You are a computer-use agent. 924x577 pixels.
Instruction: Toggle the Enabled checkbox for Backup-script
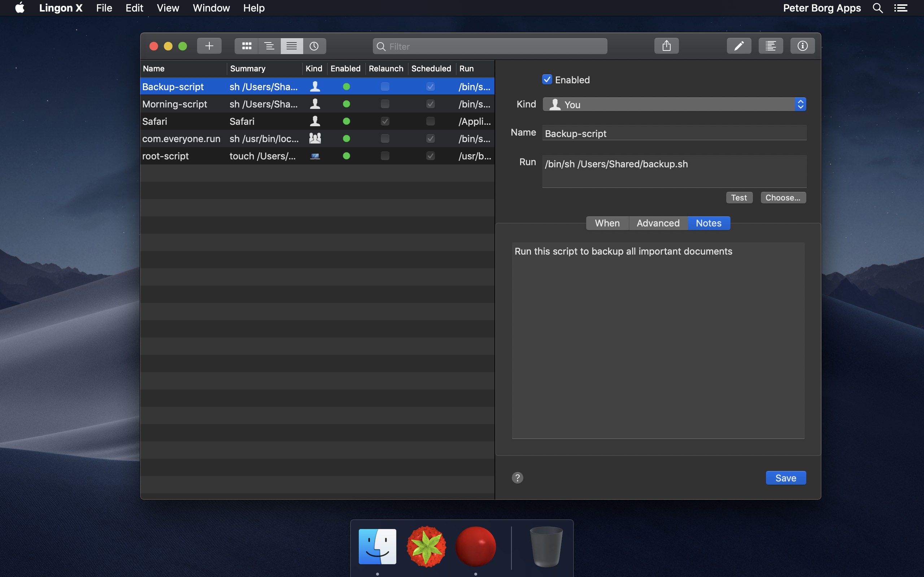coord(547,80)
